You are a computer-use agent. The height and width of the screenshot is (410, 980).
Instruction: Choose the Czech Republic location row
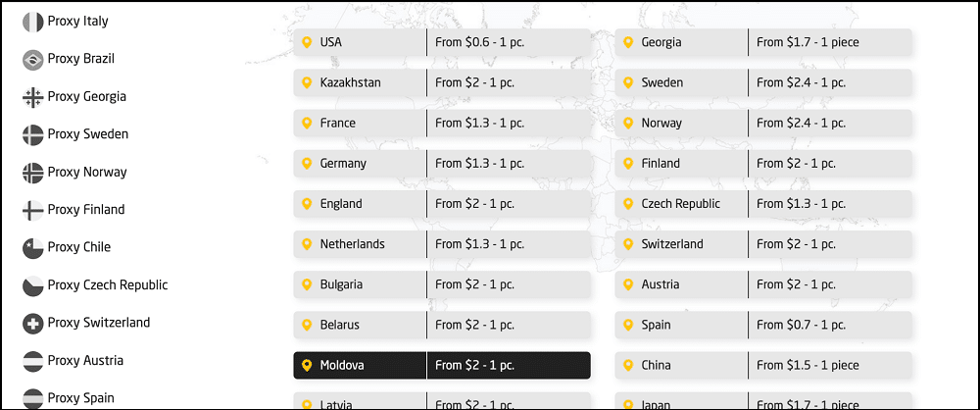(x=763, y=204)
